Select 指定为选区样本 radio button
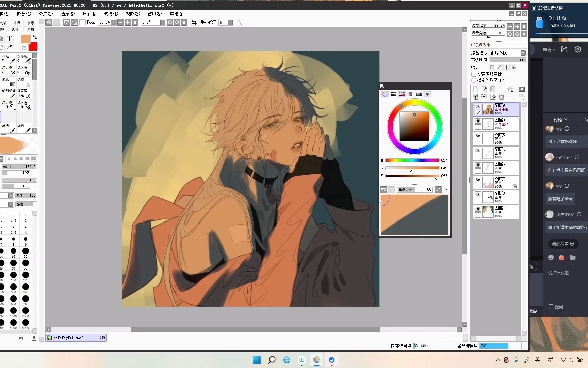588x368 pixels. (x=474, y=80)
